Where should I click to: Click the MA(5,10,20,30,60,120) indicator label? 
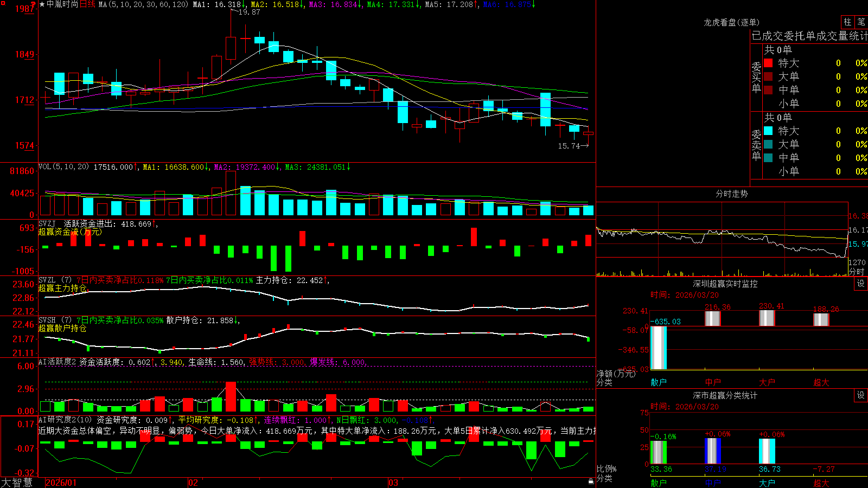(x=143, y=4)
